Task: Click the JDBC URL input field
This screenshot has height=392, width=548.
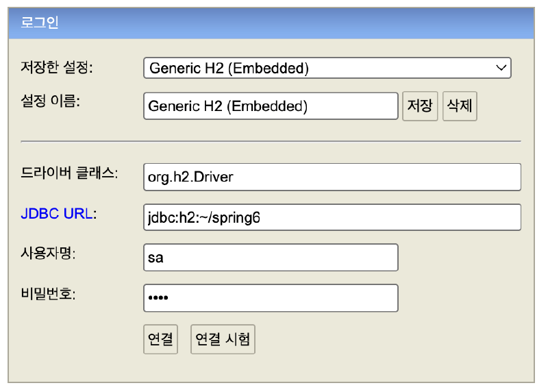Action: point(332,217)
